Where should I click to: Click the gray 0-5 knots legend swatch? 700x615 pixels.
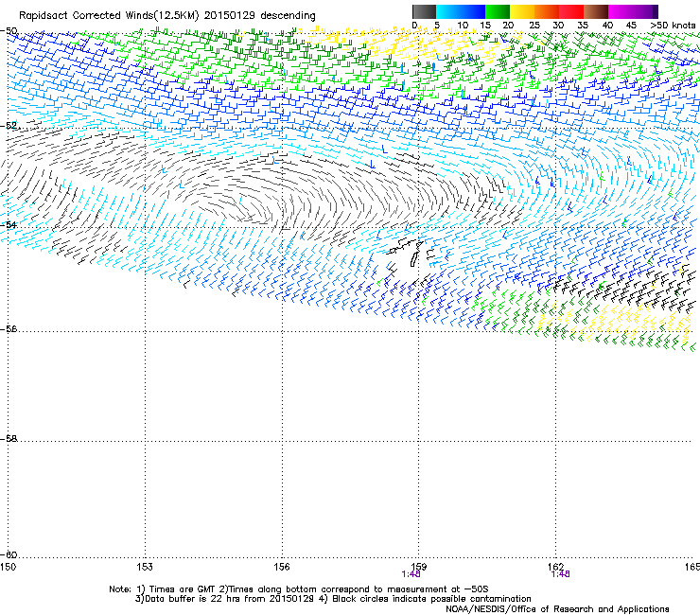(x=424, y=11)
